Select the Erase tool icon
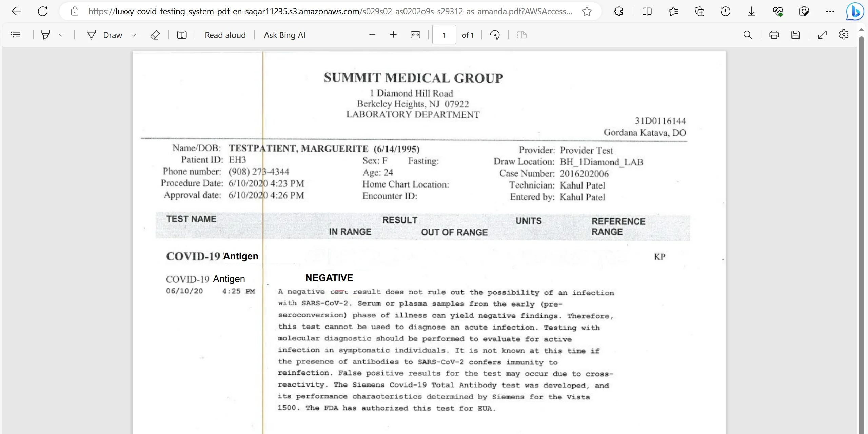868x434 pixels. click(x=155, y=35)
